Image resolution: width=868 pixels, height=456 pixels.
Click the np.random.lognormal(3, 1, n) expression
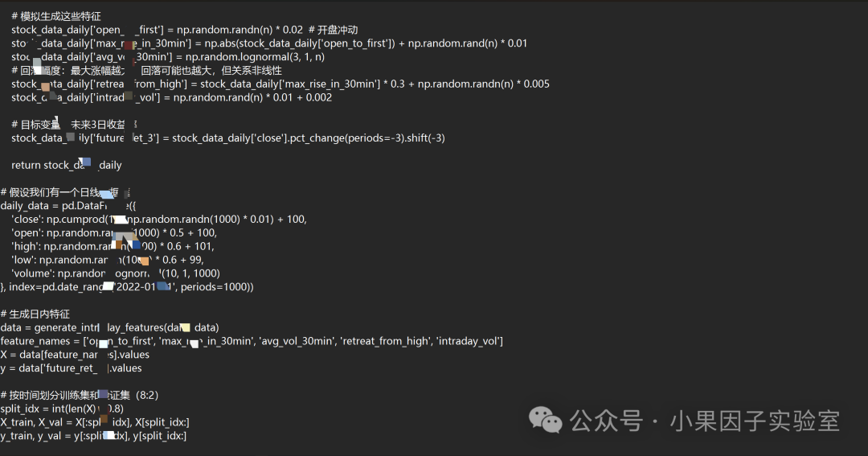(256, 57)
